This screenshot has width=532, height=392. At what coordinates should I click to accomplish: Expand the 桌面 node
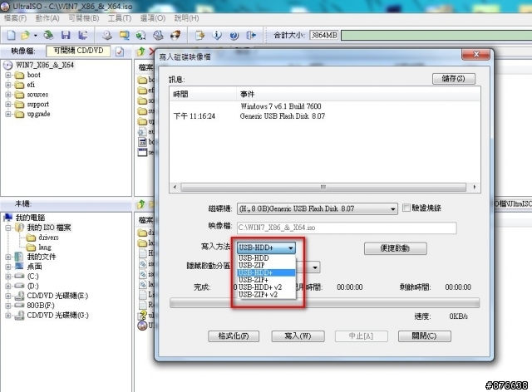pos(8,267)
